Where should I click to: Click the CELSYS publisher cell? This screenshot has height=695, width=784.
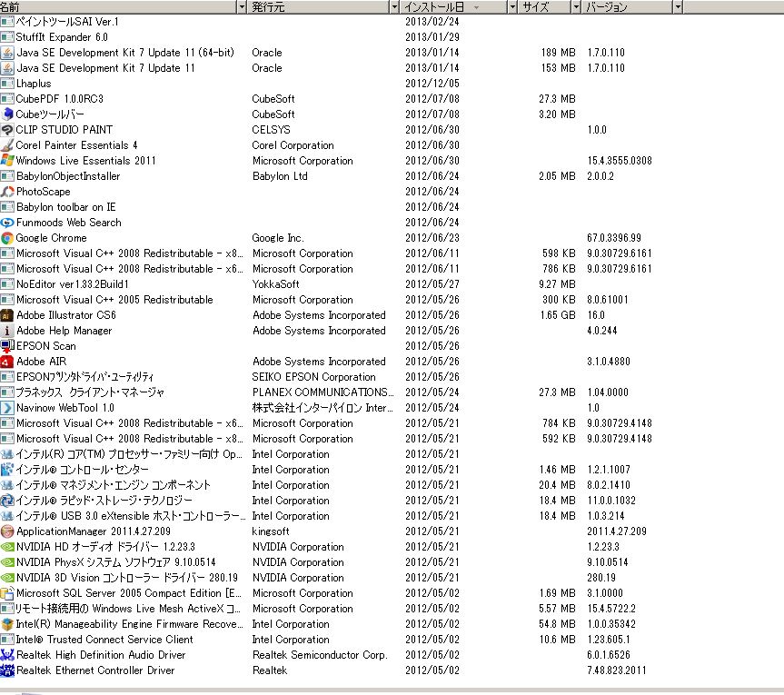tap(271, 130)
